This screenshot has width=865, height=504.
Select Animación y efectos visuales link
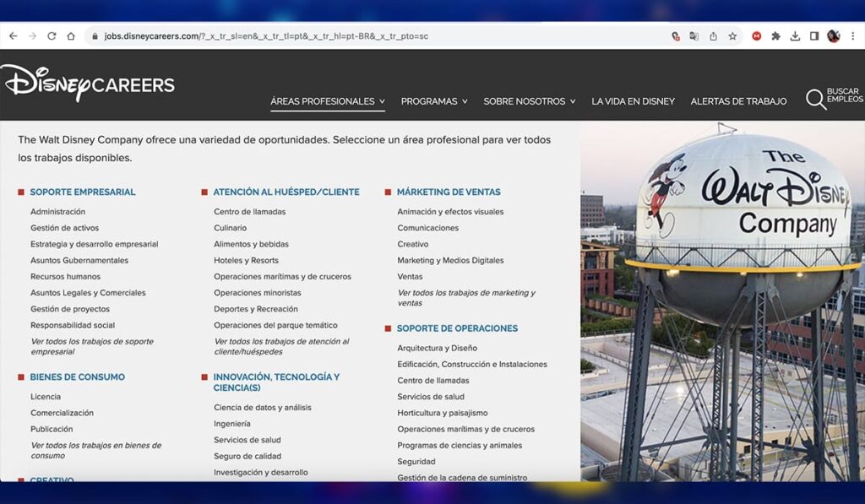[450, 212]
